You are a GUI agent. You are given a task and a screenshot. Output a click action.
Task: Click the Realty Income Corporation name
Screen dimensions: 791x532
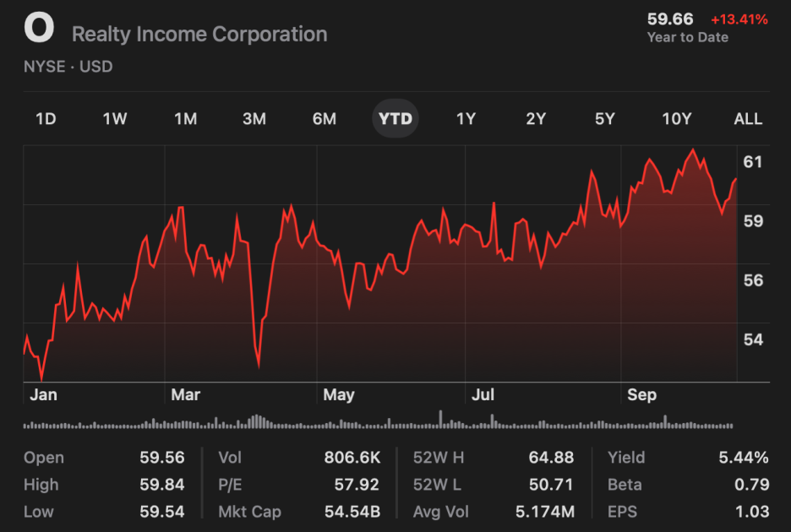click(x=199, y=35)
